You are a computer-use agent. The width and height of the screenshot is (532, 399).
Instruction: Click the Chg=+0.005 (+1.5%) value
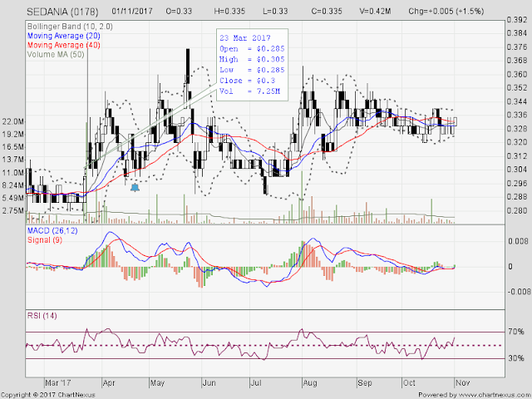point(446,11)
